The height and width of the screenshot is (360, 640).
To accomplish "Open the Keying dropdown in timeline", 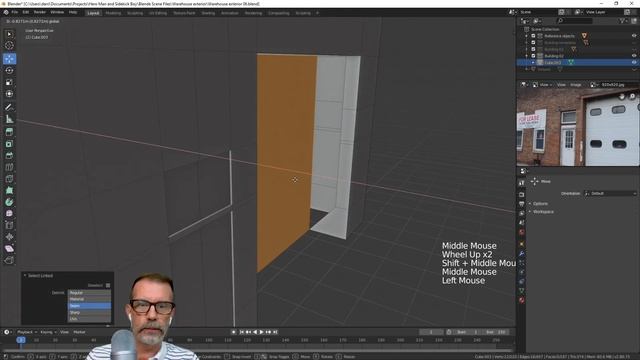I will click(x=48, y=332).
